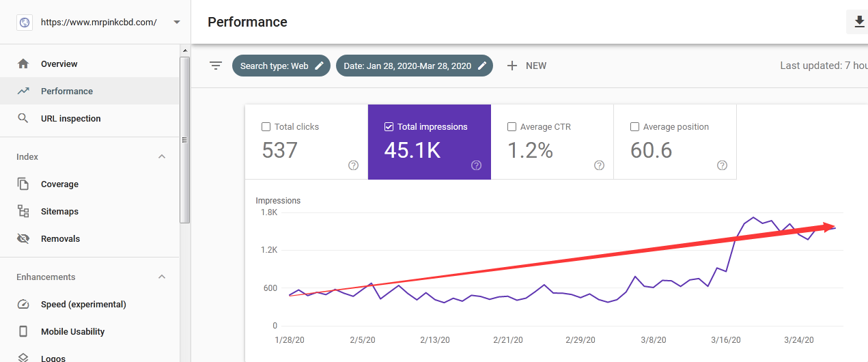This screenshot has height=362, width=868.
Task: Click pencil icon on Search type chip
Action: pyautogui.click(x=319, y=66)
